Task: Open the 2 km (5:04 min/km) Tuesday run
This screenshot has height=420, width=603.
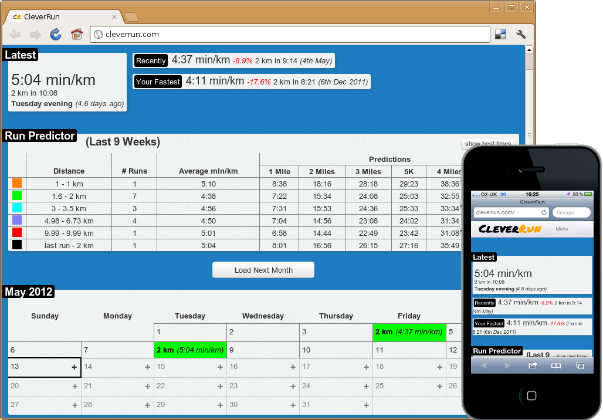Action: click(190, 350)
